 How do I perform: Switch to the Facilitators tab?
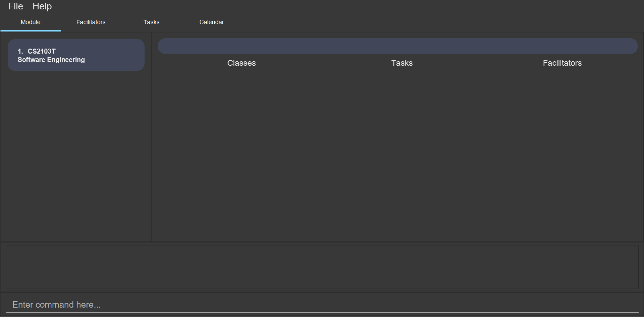(x=91, y=22)
